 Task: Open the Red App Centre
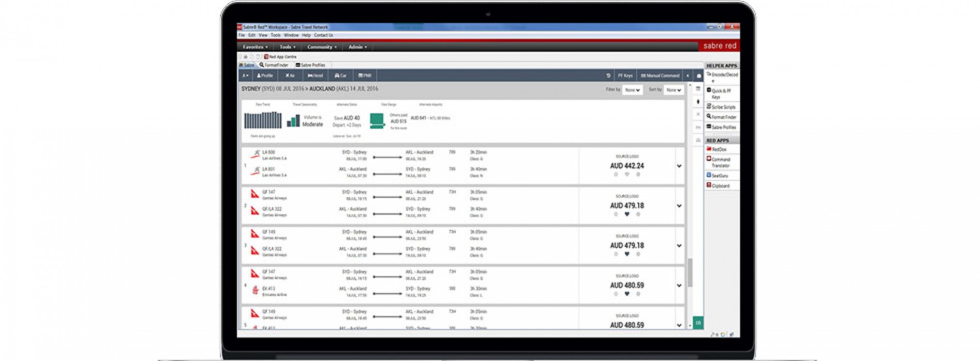280,57
